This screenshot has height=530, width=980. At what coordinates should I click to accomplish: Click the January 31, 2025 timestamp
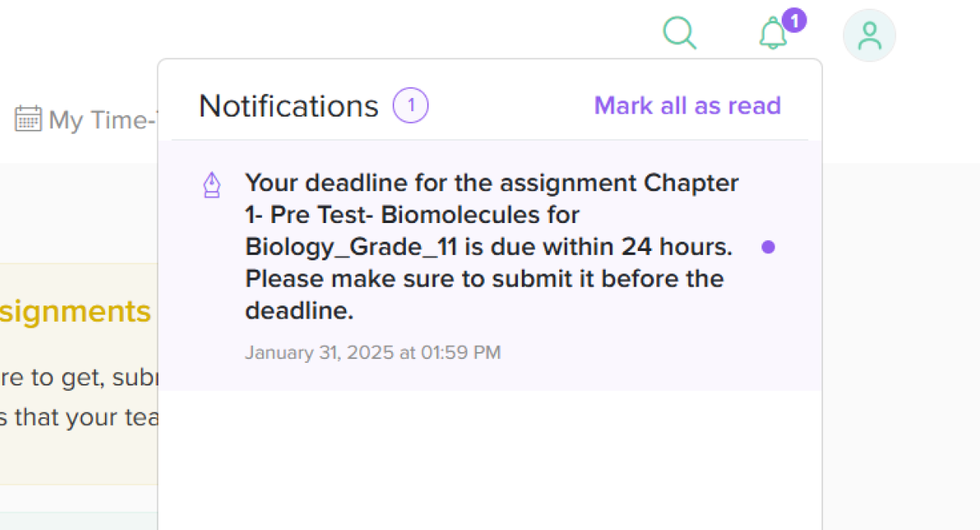[x=373, y=353]
